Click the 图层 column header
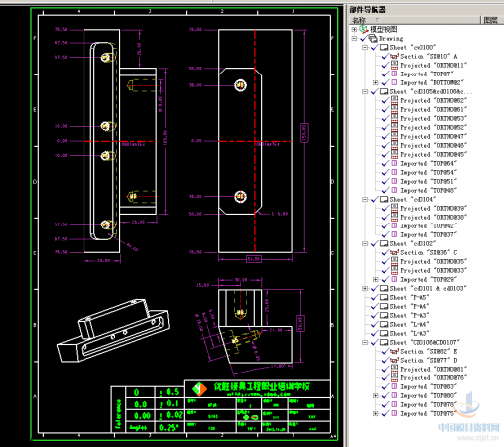The width and height of the screenshot is (504, 447). (492, 20)
